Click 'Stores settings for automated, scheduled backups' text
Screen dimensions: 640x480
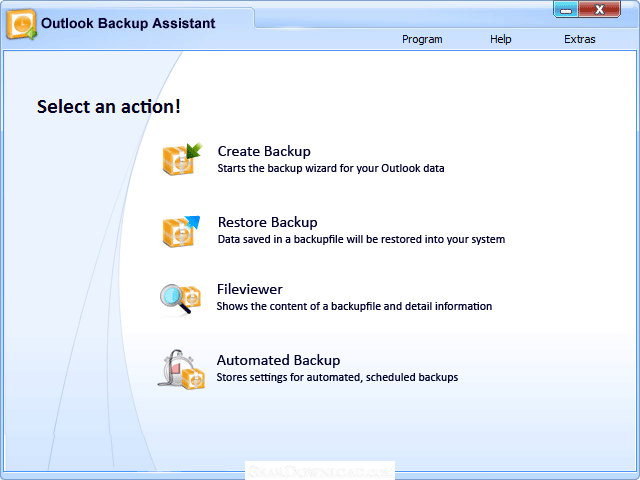pos(337,377)
